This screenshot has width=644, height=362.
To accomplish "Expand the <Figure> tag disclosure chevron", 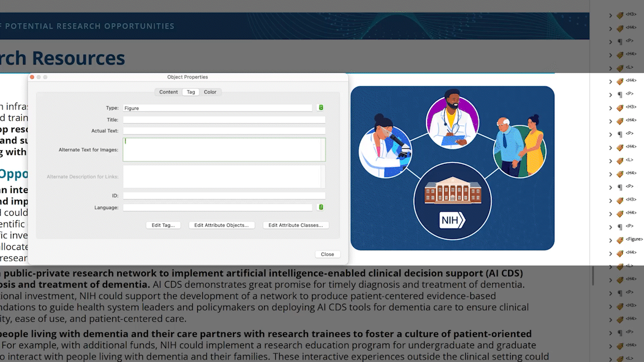I will [x=609, y=240].
